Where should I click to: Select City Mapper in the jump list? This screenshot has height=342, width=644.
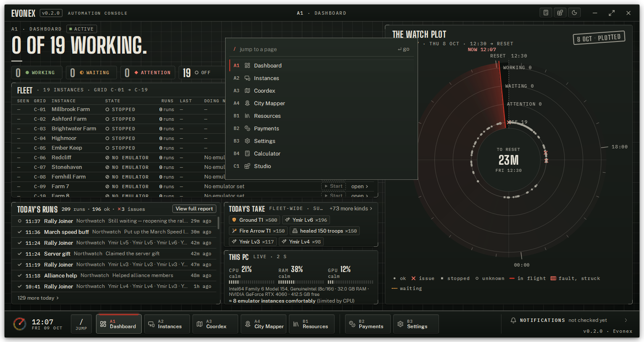point(322,103)
